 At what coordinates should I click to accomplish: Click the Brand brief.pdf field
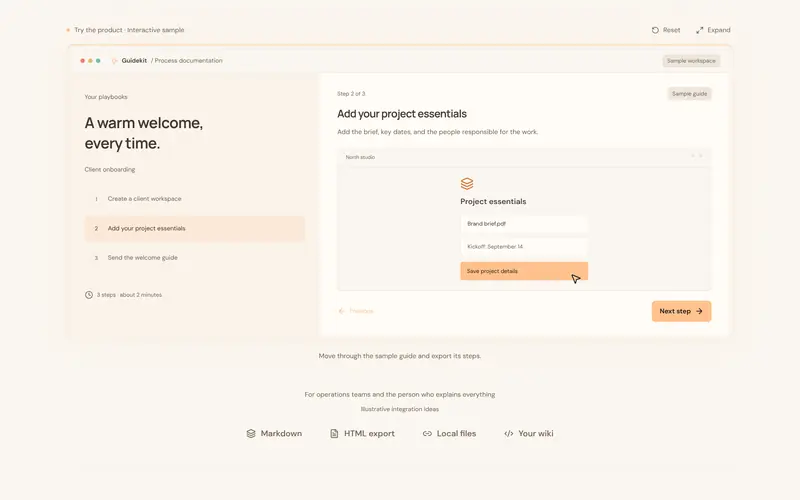[x=524, y=224]
